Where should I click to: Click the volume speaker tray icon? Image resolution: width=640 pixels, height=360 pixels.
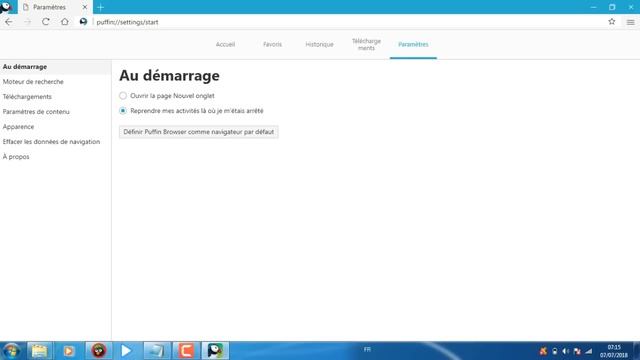(566, 351)
